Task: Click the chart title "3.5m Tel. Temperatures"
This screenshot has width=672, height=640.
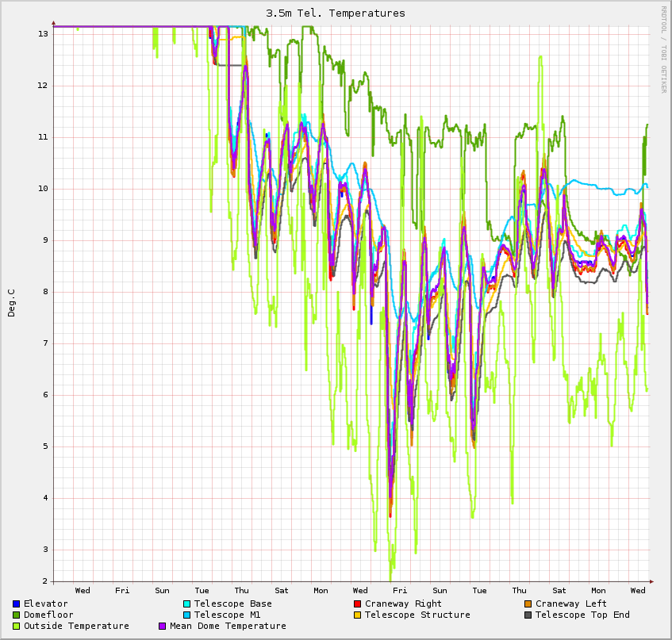Action: [336, 13]
